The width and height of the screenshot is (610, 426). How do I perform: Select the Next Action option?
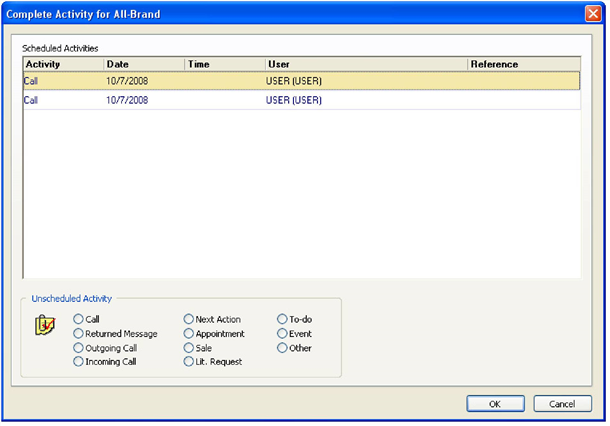click(189, 319)
